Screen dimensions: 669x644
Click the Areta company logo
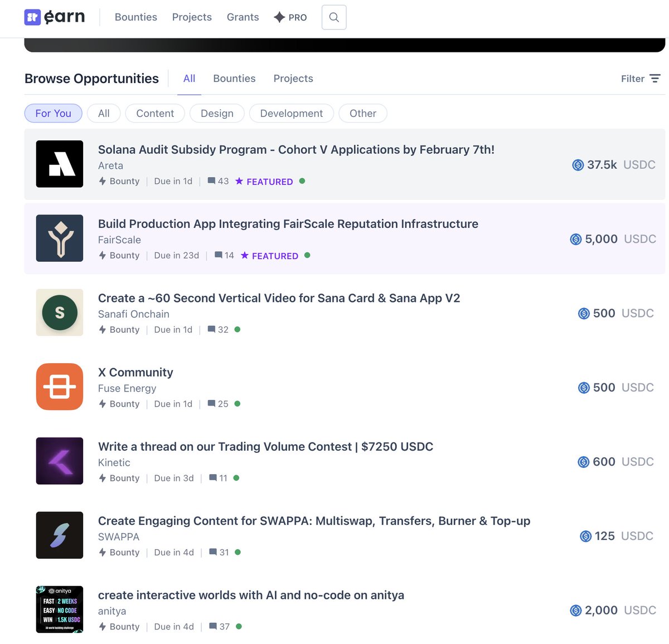pyautogui.click(x=60, y=164)
